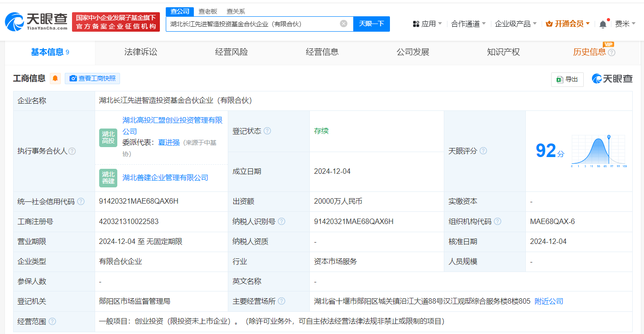
Task: Click the 92分 score distribution chart
Action: [599, 151]
